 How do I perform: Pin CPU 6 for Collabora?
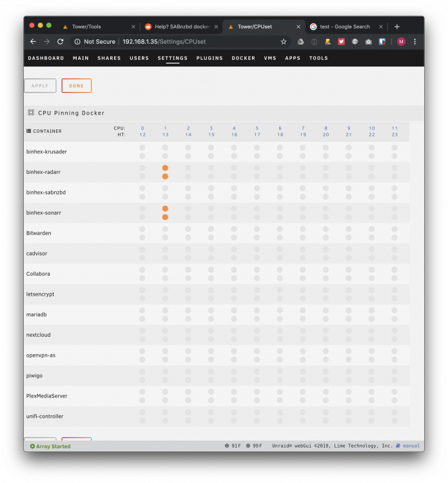click(280, 270)
